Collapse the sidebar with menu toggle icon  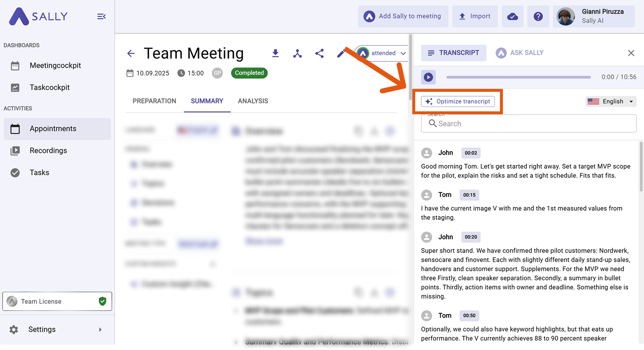[101, 16]
